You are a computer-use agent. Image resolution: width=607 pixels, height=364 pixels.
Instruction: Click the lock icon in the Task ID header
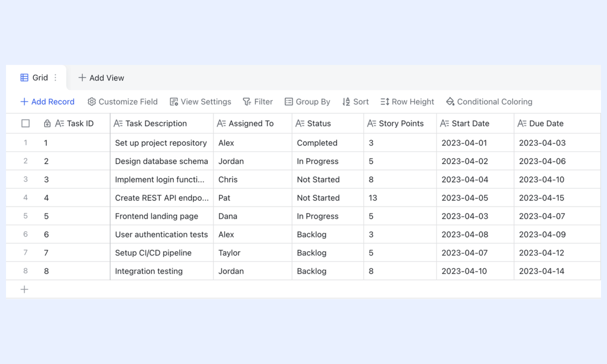(x=47, y=123)
